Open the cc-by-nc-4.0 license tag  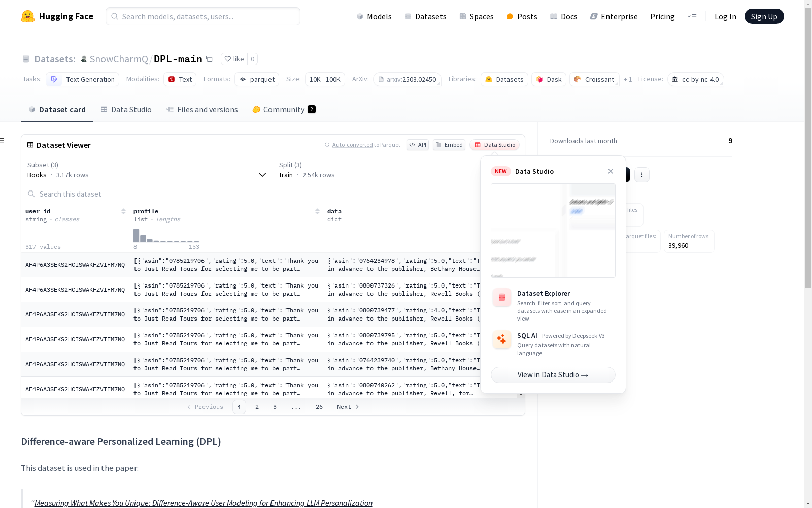[x=695, y=79]
